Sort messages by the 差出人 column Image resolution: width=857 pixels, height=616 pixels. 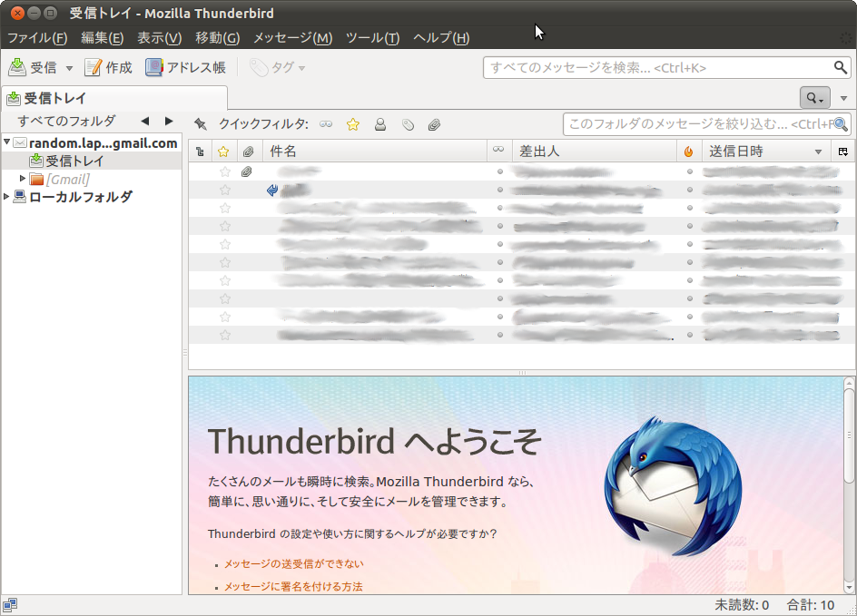coord(594,152)
